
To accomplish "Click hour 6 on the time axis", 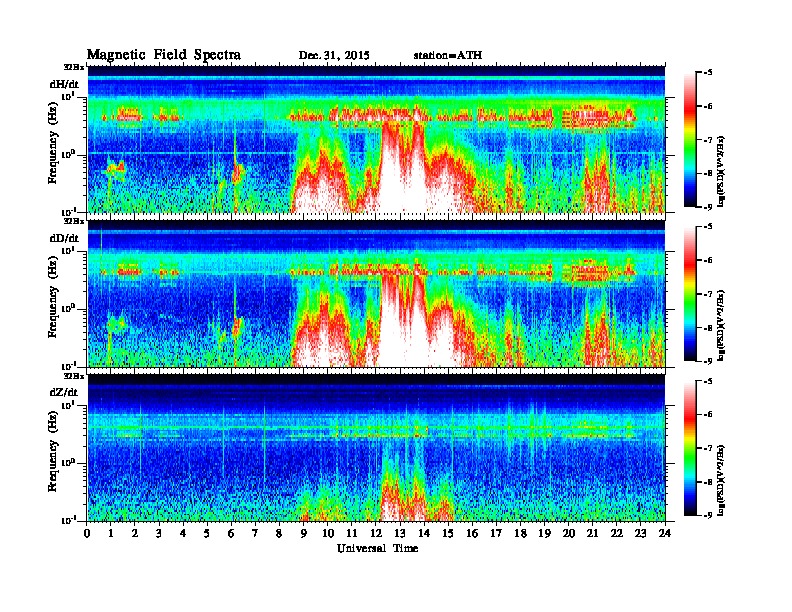I will (x=231, y=533).
